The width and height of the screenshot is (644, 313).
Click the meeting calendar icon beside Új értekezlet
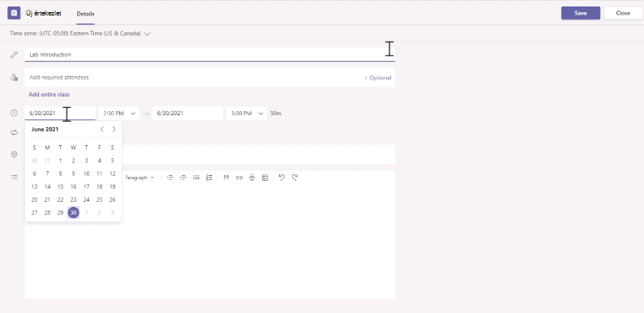(x=14, y=13)
